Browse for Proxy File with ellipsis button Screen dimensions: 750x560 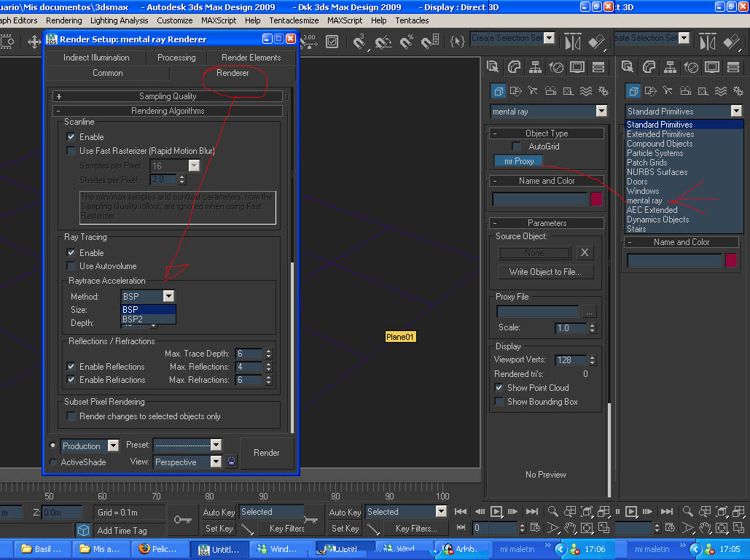click(x=589, y=312)
